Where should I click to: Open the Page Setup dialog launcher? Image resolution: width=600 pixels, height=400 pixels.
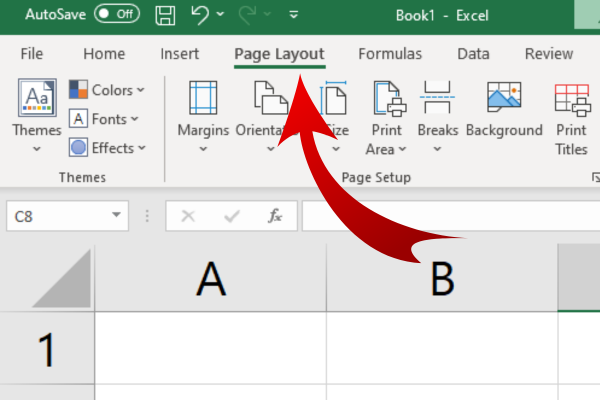595,177
